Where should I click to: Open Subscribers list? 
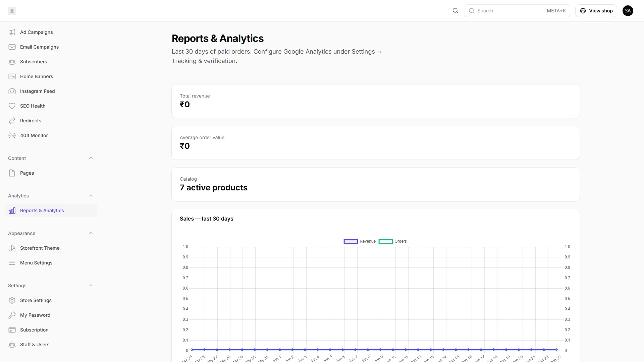[51, 62]
